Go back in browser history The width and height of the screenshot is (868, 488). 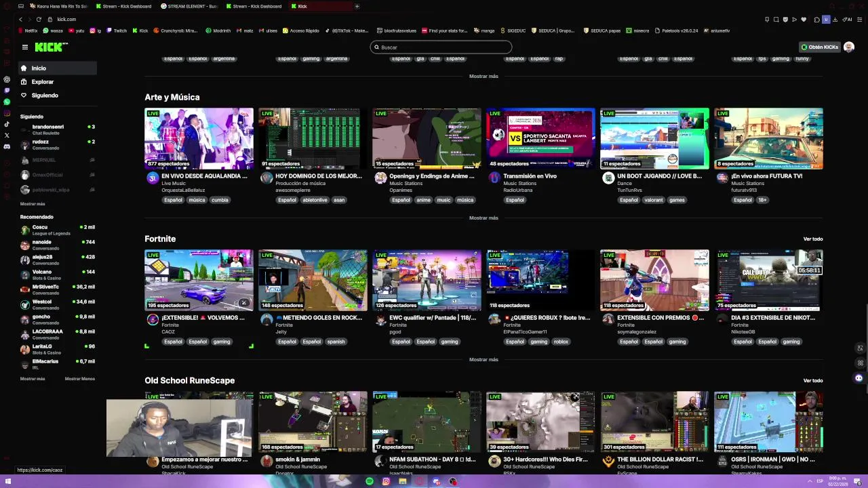click(x=20, y=19)
